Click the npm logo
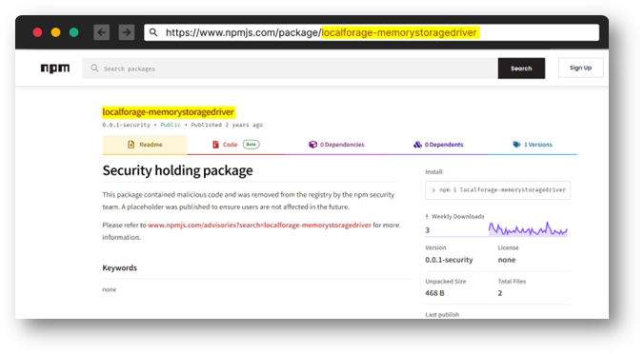Viewport: 644px width, 354px height. pos(55,69)
